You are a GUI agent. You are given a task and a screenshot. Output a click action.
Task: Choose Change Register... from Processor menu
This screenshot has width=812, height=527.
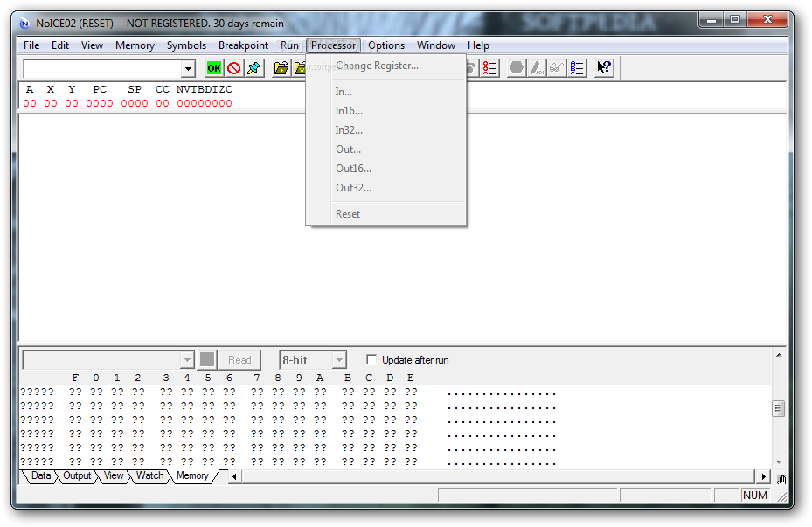[x=385, y=66]
